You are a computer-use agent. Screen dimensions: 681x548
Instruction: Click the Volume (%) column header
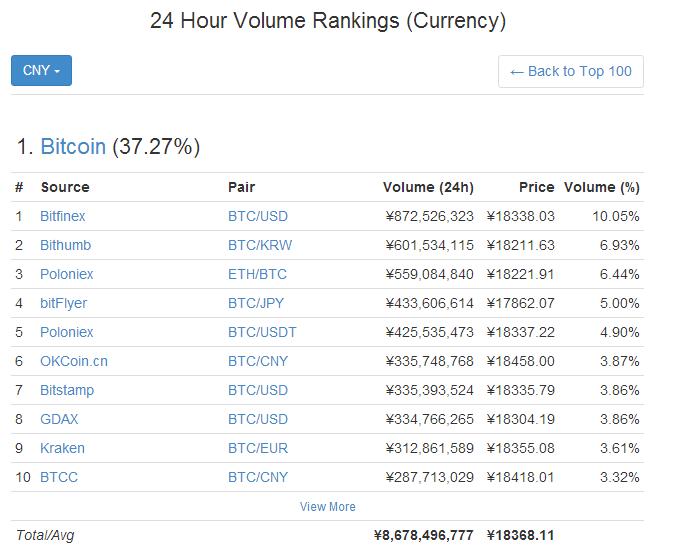click(x=602, y=187)
